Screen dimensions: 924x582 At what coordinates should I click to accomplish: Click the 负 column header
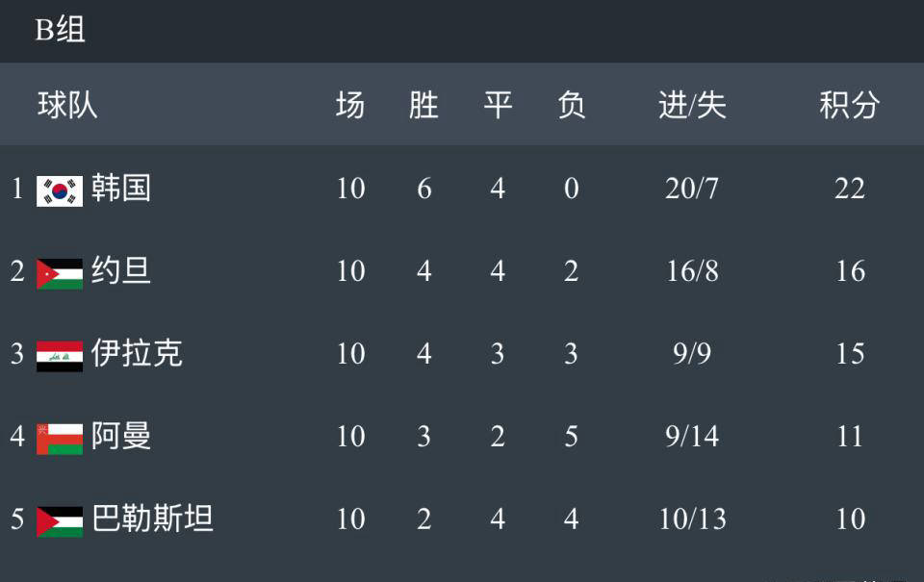pos(571,104)
